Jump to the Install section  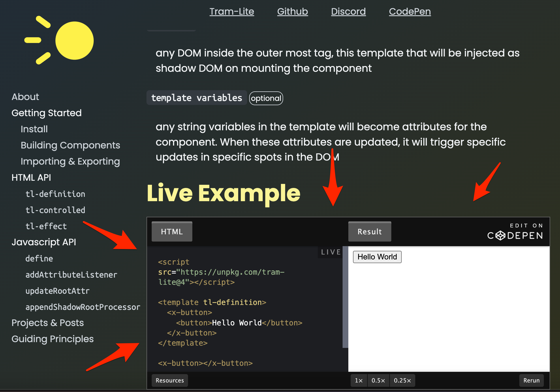pos(34,129)
